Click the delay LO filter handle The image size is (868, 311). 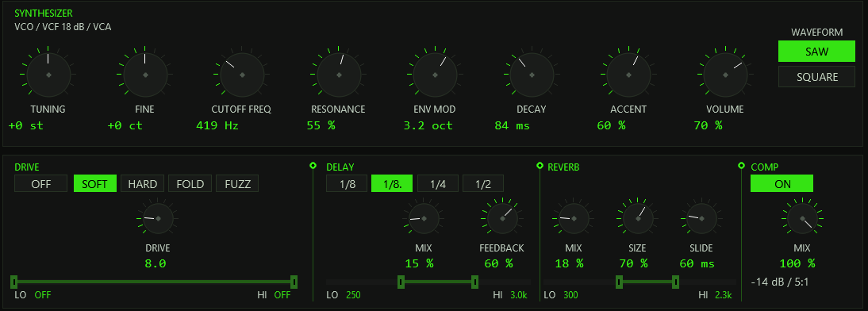401,282
